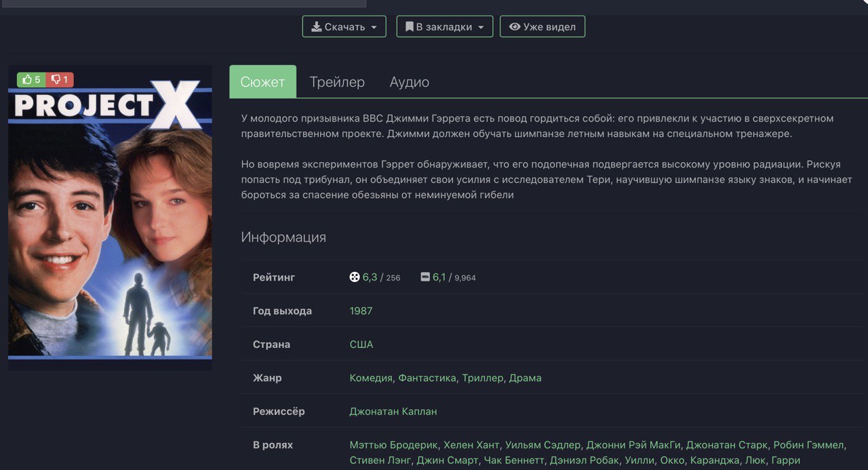Open the Драма genre link
The image size is (868, 470).
click(x=525, y=378)
